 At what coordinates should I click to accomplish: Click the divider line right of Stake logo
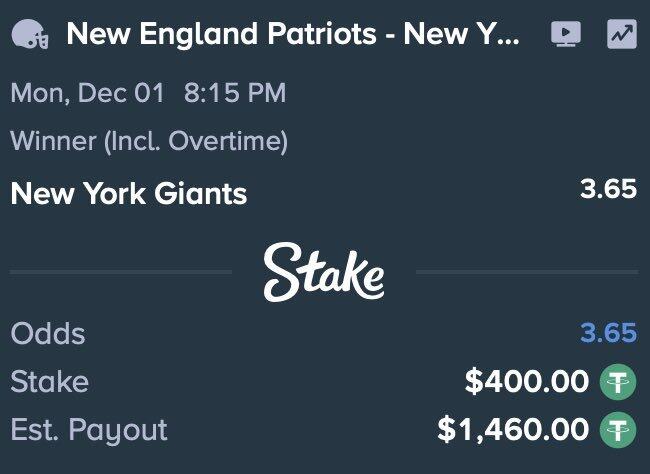[x=526, y=271]
